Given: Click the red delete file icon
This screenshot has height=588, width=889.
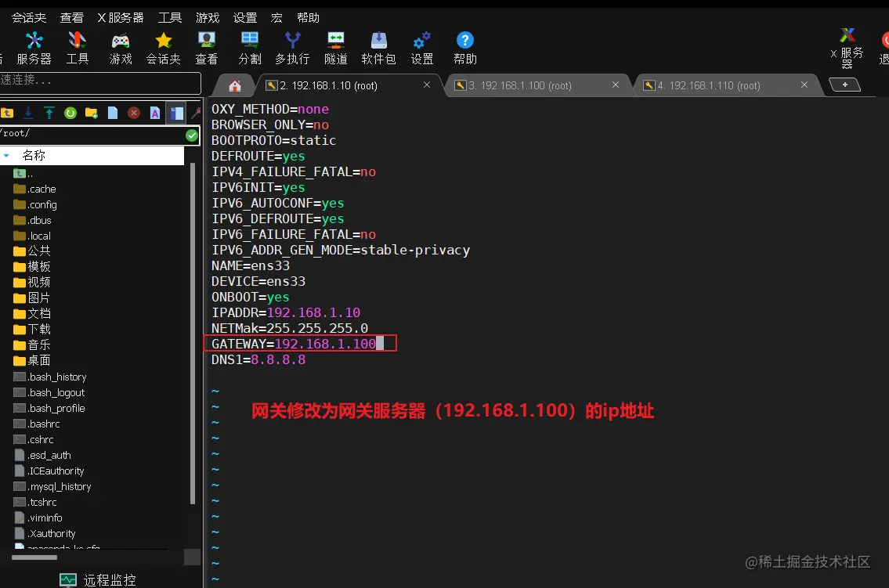Looking at the screenshot, I should (x=134, y=113).
